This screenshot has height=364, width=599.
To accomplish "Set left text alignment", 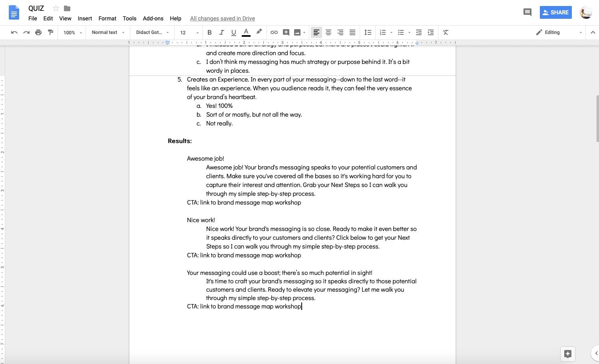I will pos(316,32).
